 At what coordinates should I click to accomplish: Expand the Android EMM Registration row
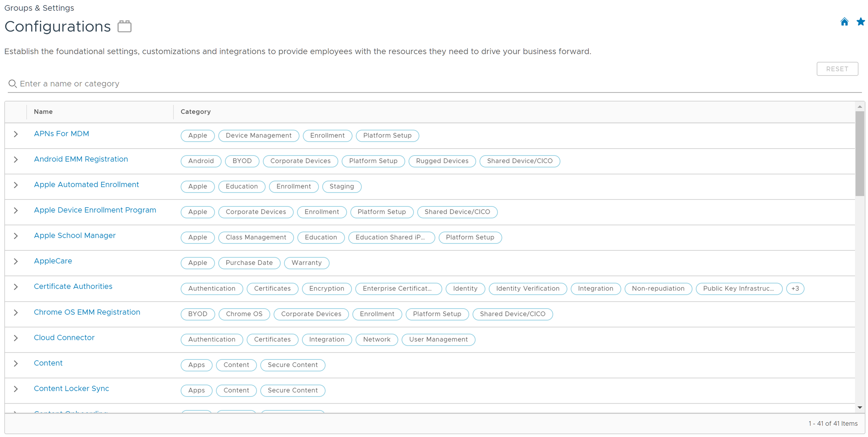coord(15,161)
